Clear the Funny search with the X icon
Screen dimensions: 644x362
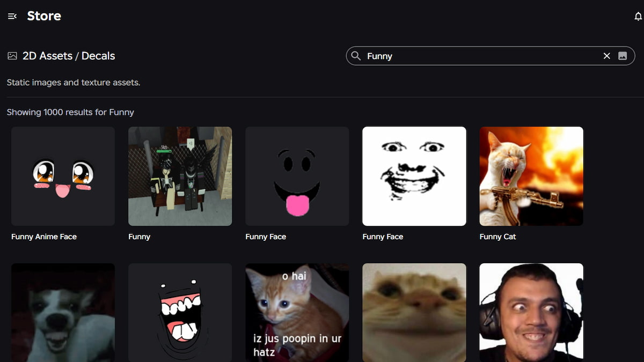coord(606,56)
